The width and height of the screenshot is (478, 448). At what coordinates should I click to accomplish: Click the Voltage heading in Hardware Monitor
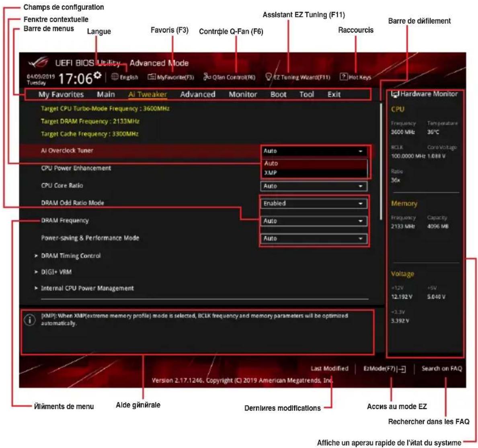click(402, 274)
